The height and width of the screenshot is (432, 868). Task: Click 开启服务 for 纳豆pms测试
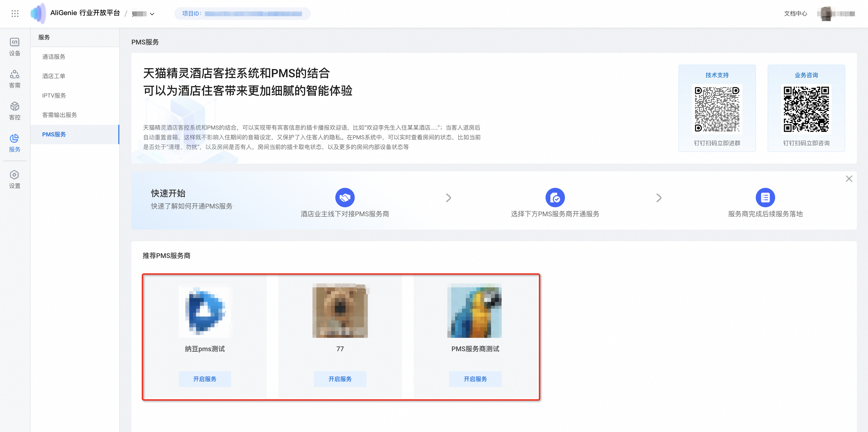pyautogui.click(x=205, y=379)
